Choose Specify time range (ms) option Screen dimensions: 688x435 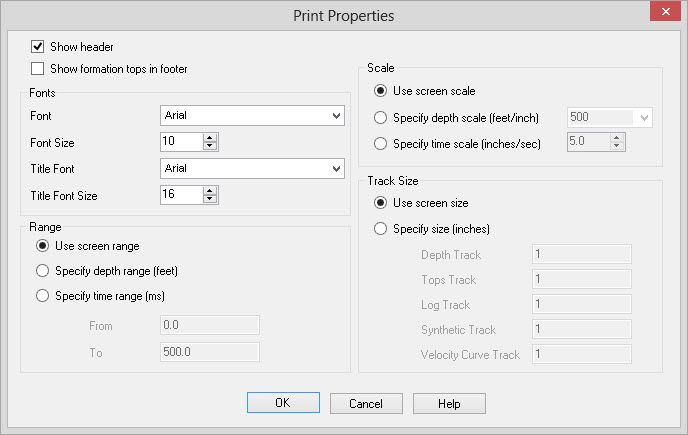coord(42,295)
